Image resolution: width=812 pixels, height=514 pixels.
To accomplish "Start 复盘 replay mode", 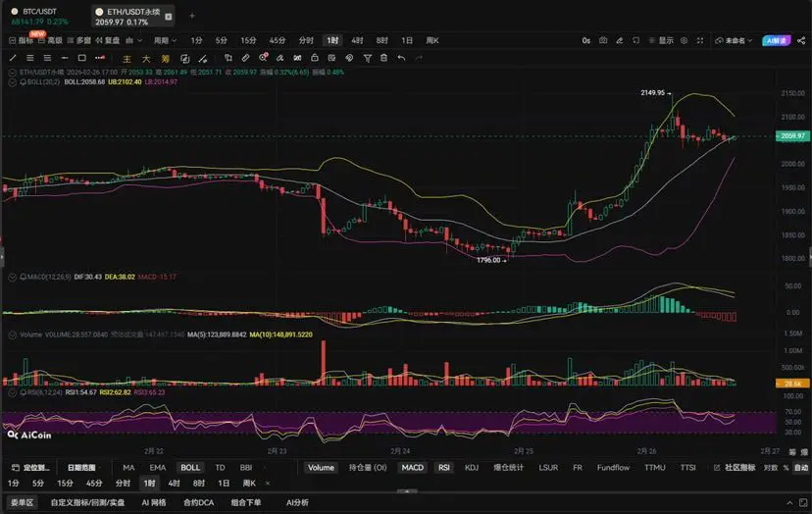I will pos(108,40).
